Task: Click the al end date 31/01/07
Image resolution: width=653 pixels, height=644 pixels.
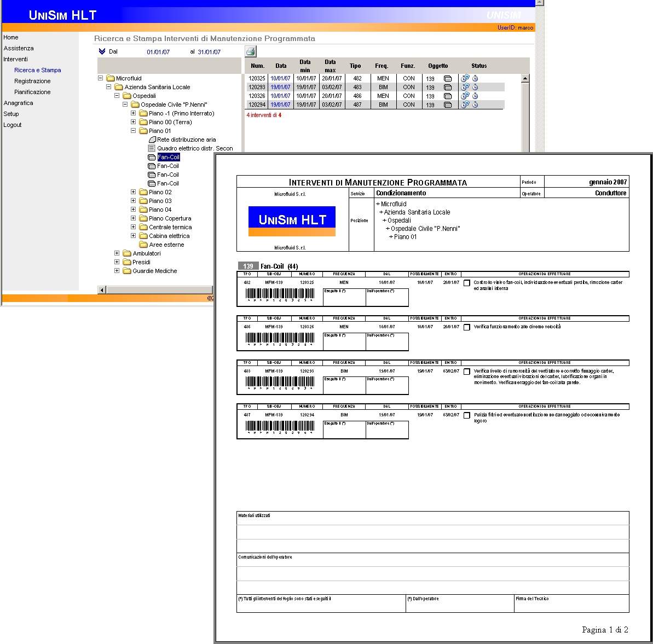Action: (209, 52)
